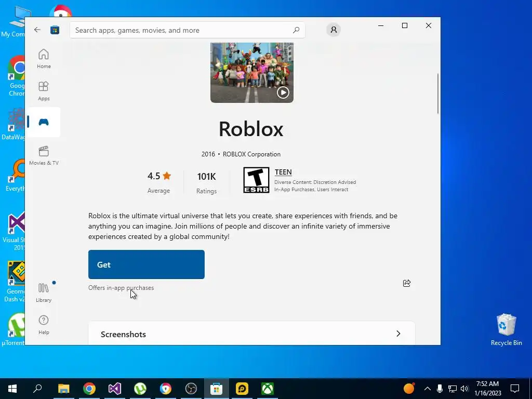Click 'Diverse Content: Discretion Advised' text

[x=315, y=182]
